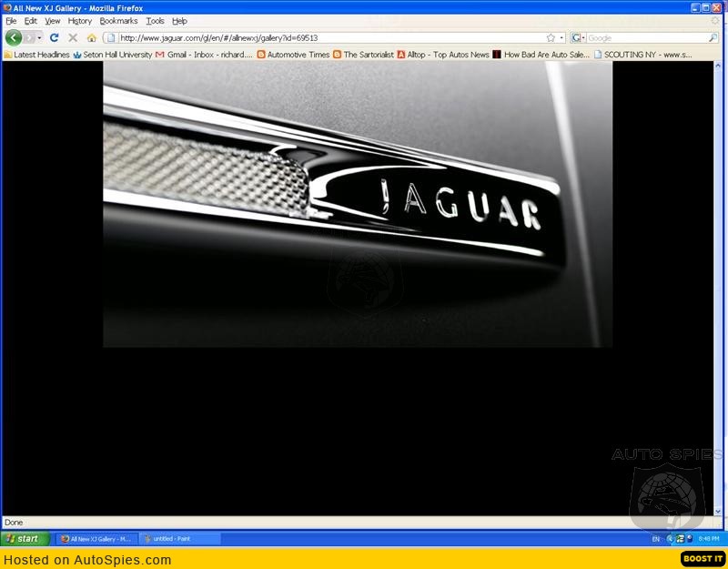
Task: Click the greyed-out Forward arrow button
Action: pos(29,37)
